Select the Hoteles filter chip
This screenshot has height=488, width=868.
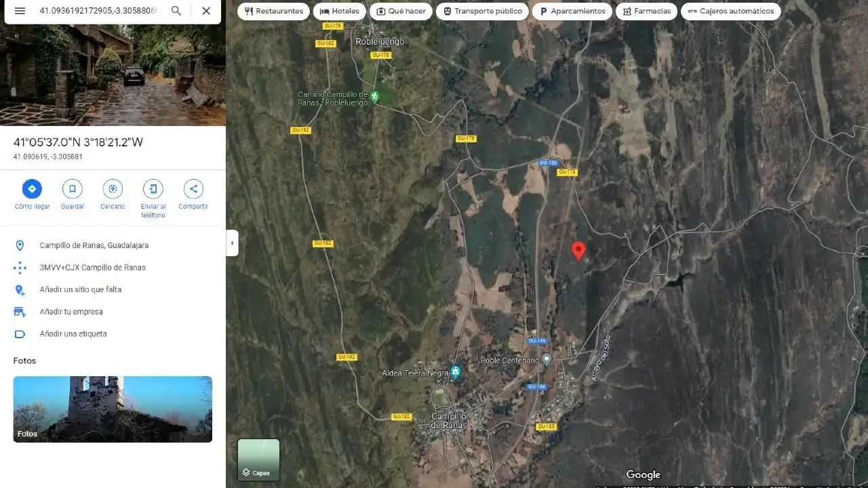click(339, 12)
